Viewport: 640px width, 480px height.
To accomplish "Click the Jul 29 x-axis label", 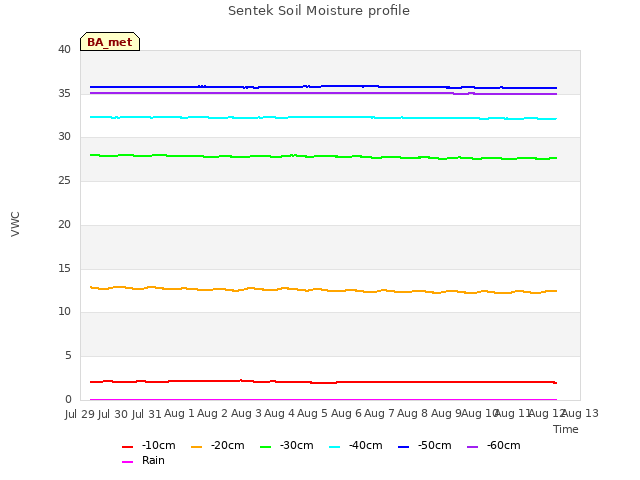I will point(80,414).
